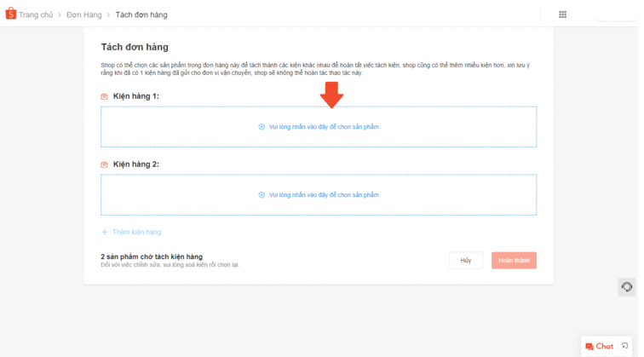Select the Tách đơn hàng breadcrumb item

coord(141,14)
